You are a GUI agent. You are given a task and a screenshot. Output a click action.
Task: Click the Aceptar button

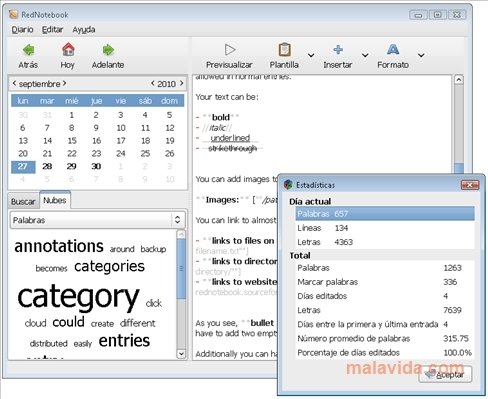[445, 375]
